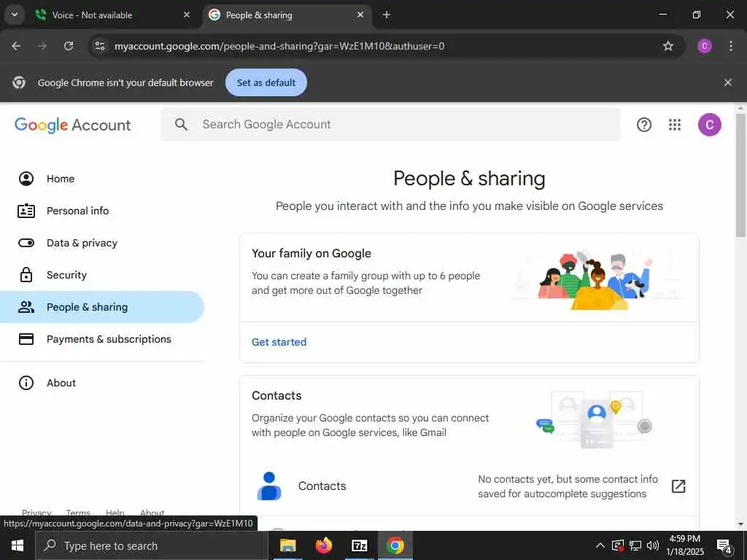Open Chrome three-dot menu

[731, 46]
